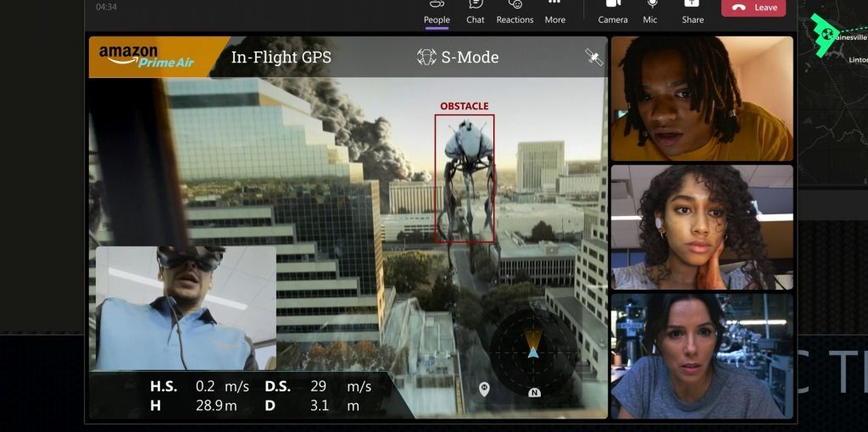
Task: Open the Chat panel
Action: coord(475,12)
